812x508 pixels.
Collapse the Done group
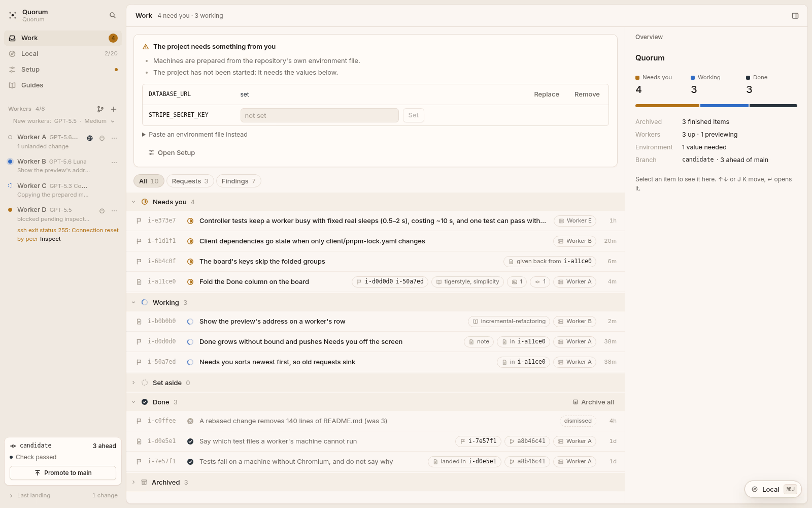click(x=133, y=402)
